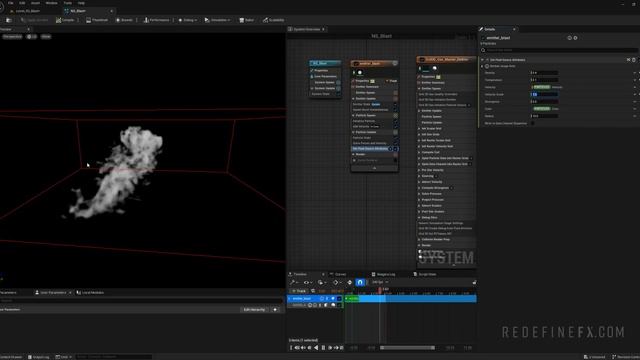
Task: Open the Asset menu
Action: (x=36, y=3)
